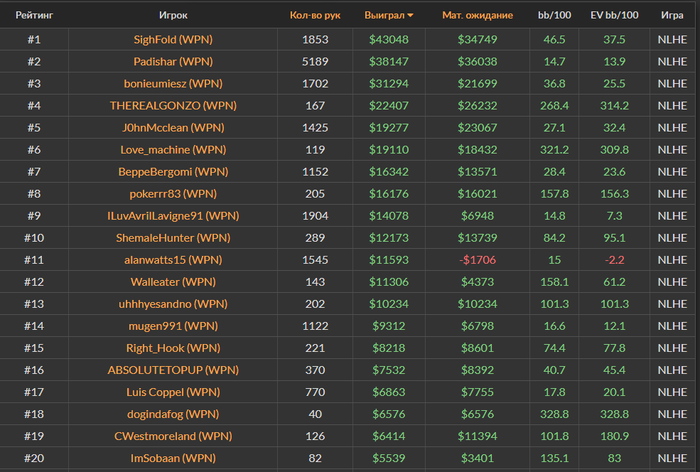Open player BeppeBergomi (WPN)

(173, 171)
